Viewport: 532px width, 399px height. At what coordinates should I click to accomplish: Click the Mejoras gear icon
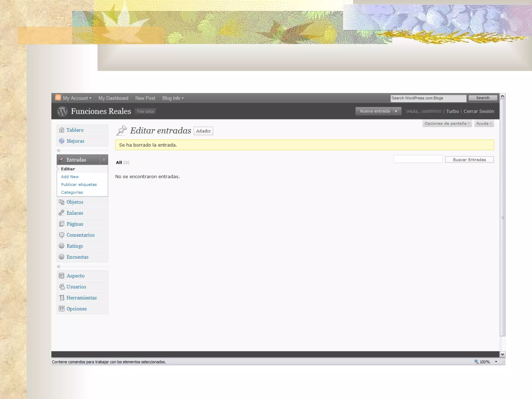coord(62,141)
